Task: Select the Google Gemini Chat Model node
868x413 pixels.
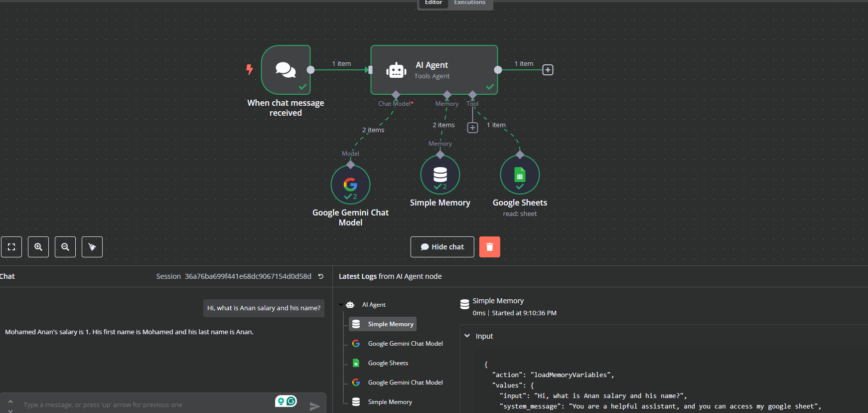Action: coord(350,185)
